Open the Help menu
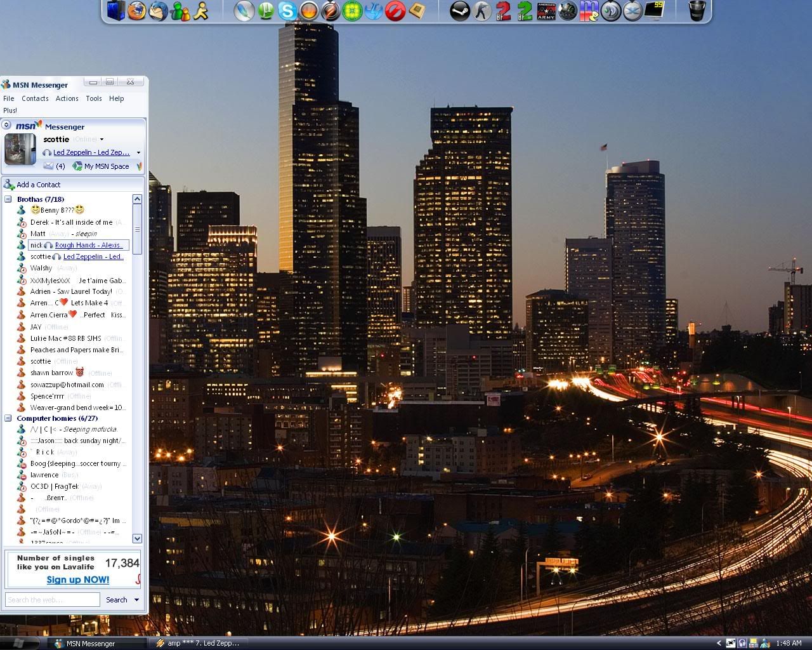The height and width of the screenshot is (650, 812). click(x=117, y=98)
